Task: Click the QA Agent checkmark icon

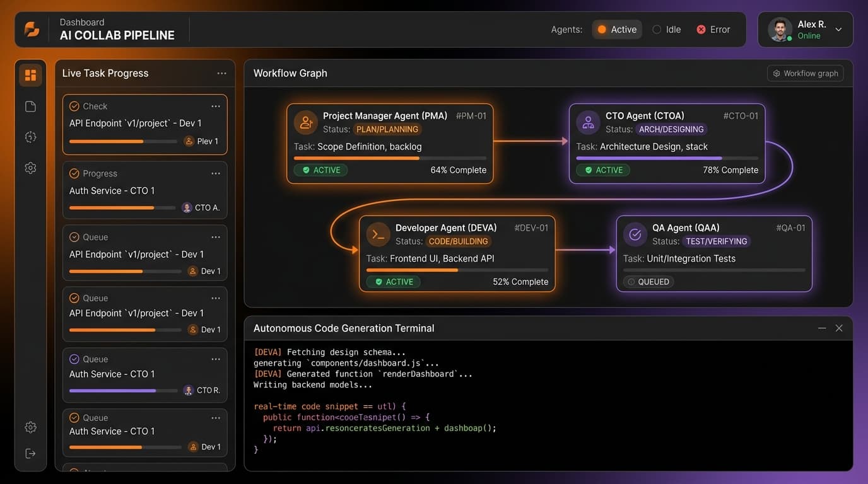Action: (635, 234)
